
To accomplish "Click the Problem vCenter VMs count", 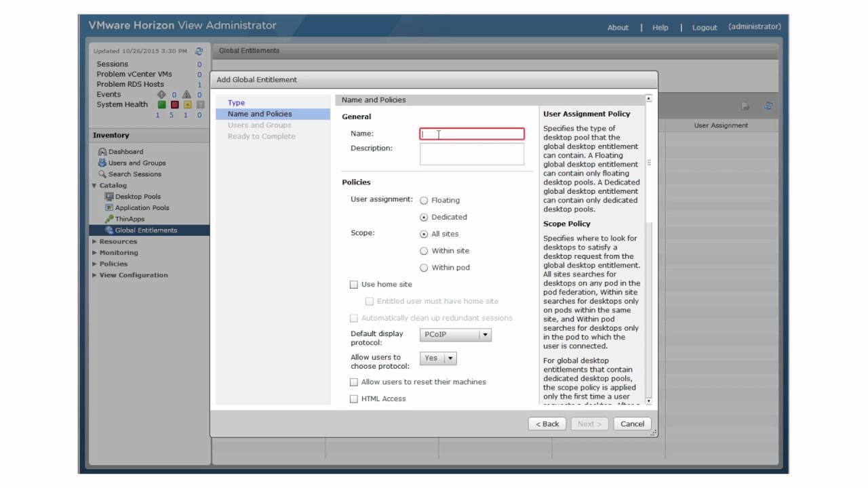I will coord(199,75).
